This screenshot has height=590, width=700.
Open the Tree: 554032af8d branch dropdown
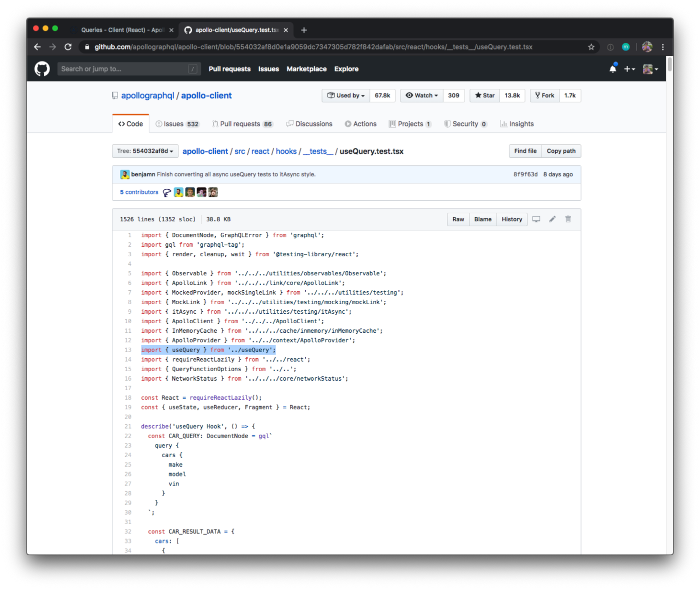(145, 151)
